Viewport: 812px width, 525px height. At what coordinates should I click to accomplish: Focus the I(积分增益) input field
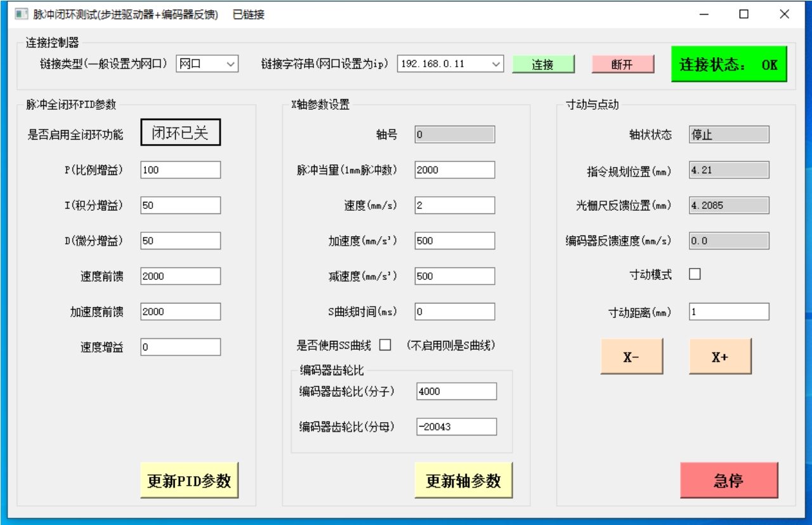[181, 205]
